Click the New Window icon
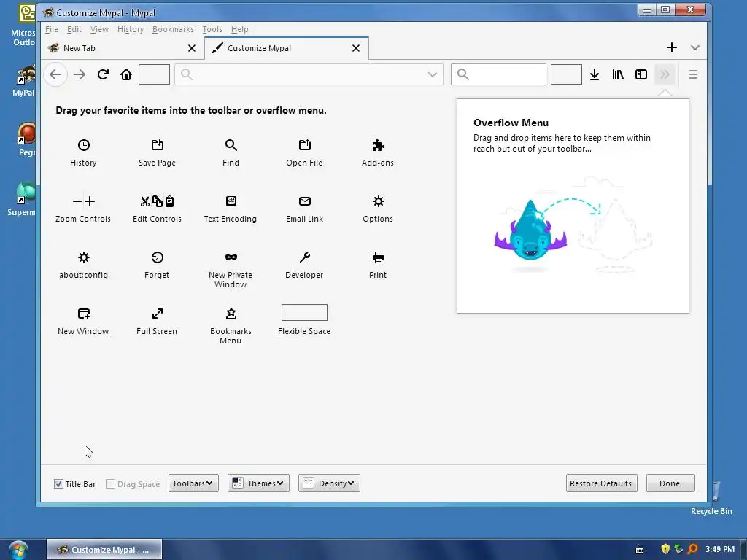The width and height of the screenshot is (747, 560). [84, 314]
